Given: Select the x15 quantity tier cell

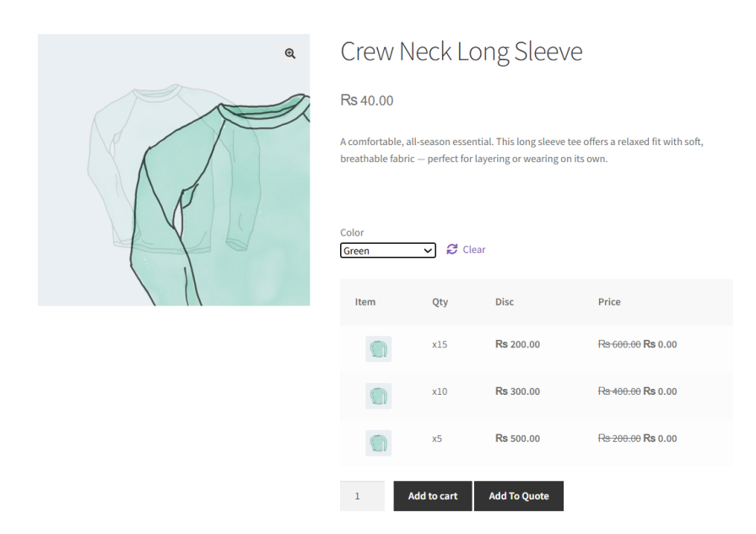Looking at the screenshot, I should click(x=440, y=344).
